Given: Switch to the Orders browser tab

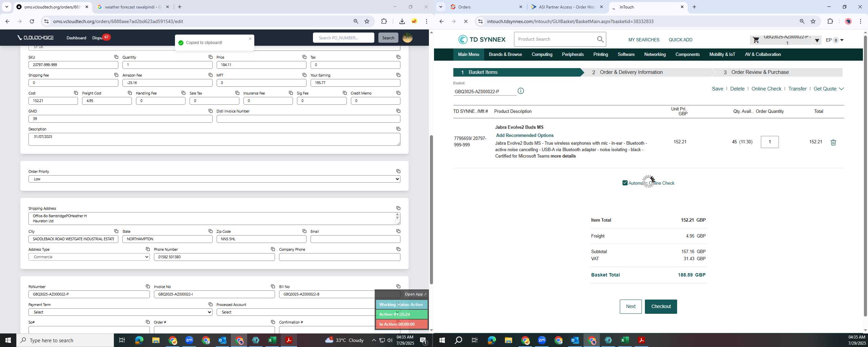Looking at the screenshot, I should click(x=487, y=7).
